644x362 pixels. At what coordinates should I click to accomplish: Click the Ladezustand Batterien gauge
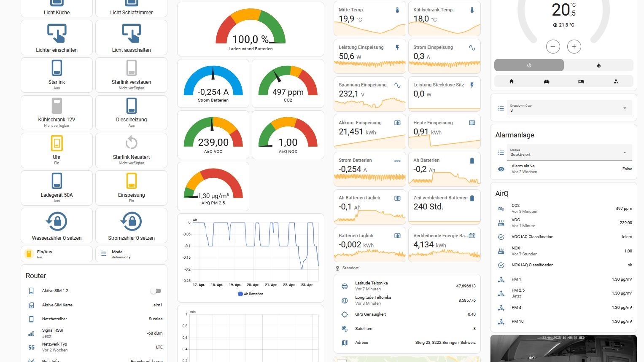pyautogui.click(x=251, y=29)
